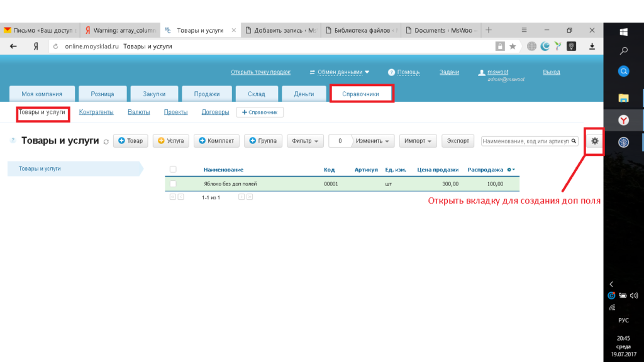The width and height of the screenshot is (644, 362).
Task: Open the Windows Start button
Action: point(623,32)
